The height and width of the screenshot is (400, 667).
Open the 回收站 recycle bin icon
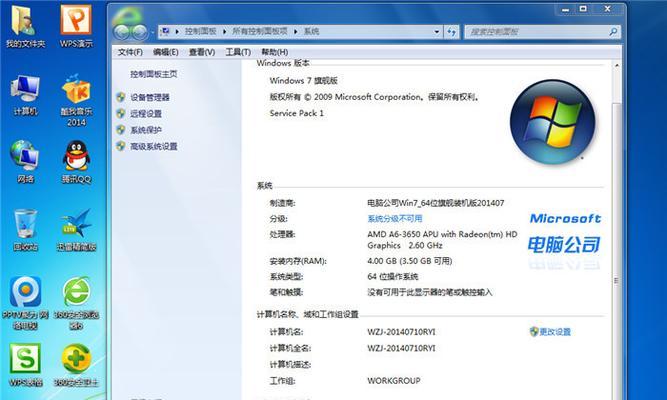[x=26, y=223]
